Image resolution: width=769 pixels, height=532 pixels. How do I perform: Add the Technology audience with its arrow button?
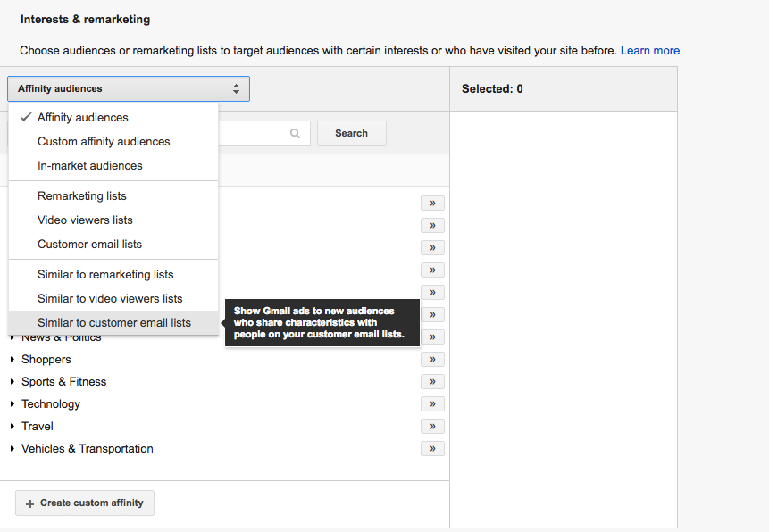point(432,404)
